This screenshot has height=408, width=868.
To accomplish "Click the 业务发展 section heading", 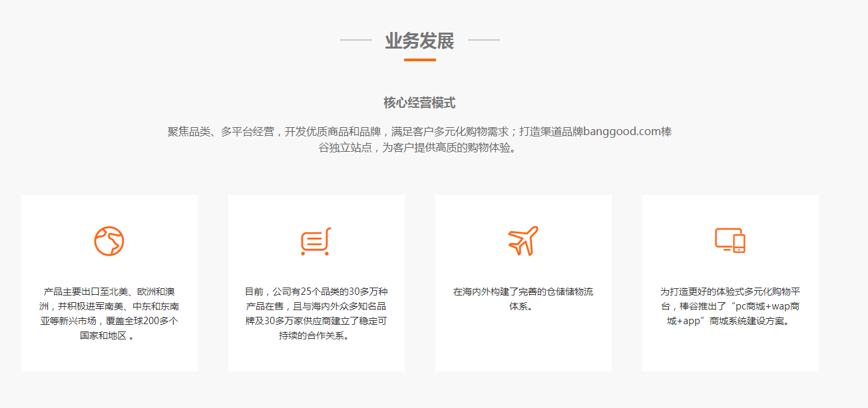I will pos(419,41).
